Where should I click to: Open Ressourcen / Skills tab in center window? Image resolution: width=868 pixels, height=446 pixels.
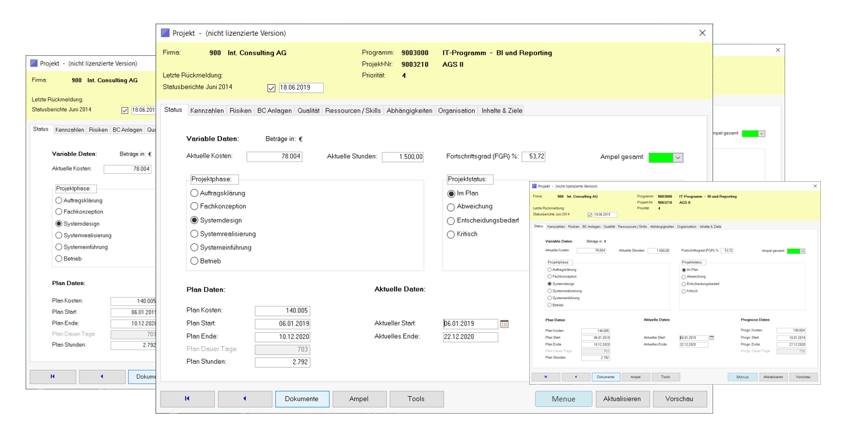click(353, 110)
